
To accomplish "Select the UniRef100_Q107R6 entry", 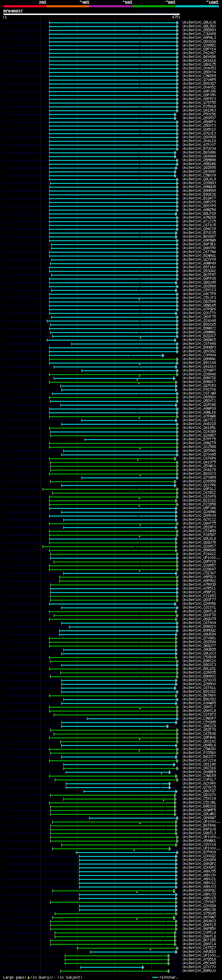I will [199, 485].
